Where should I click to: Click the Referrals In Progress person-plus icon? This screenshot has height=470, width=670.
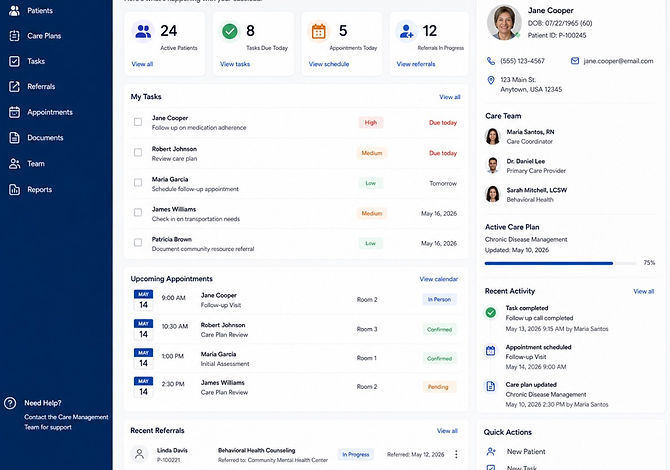(406, 31)
